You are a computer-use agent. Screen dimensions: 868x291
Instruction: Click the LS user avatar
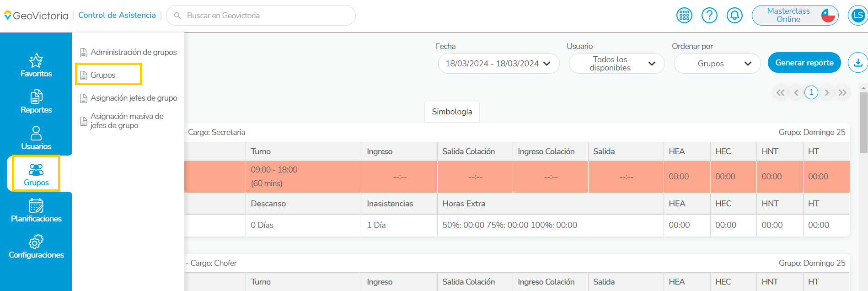pyautogui.click(x=858, y=16)
